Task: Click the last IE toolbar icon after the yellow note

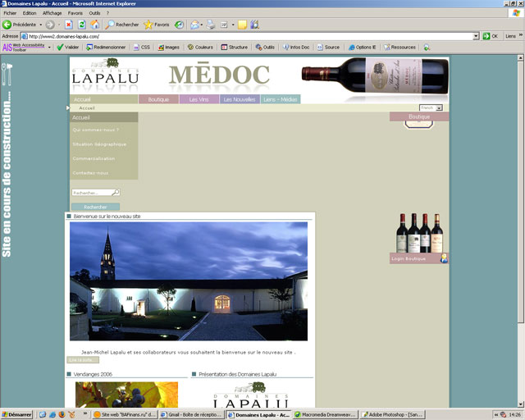Action: 255,25
